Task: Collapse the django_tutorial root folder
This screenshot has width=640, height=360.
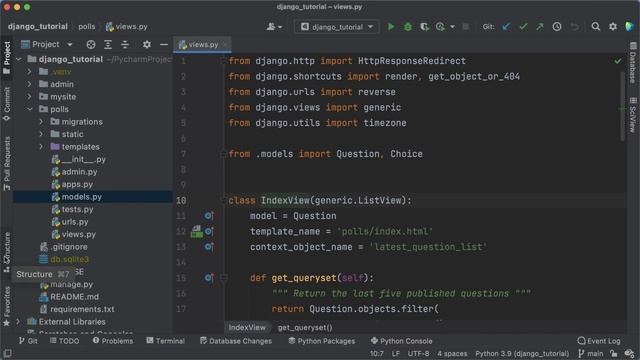Action: pos(19,60)
